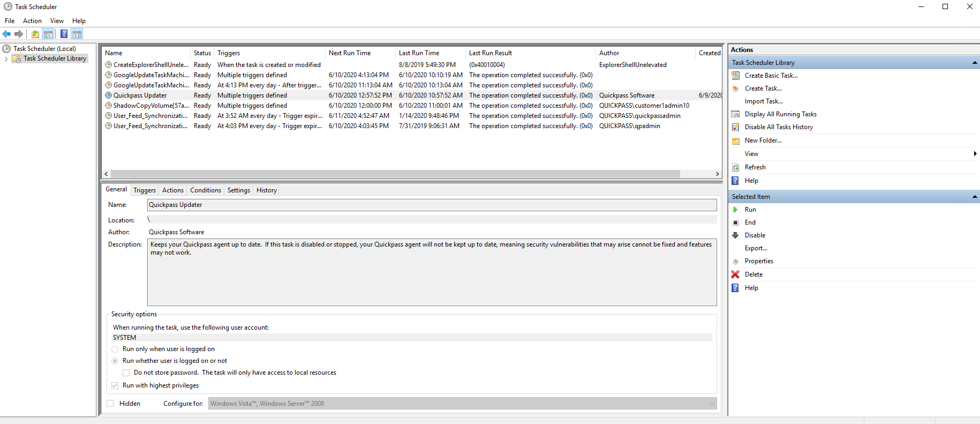Toggle Run with highest privileges checkbox
This screenshot has width=980, height=424.
point(115,385)
